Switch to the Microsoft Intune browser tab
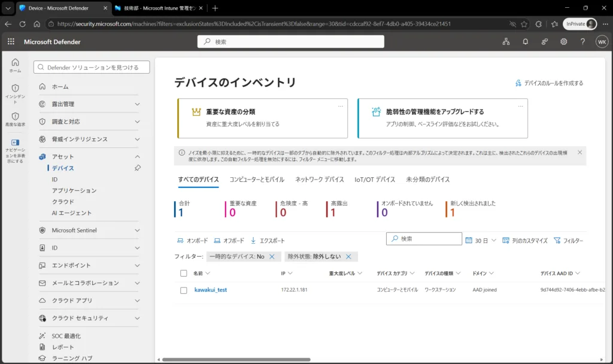Screen dimensions: 613x364 [159, 8]
